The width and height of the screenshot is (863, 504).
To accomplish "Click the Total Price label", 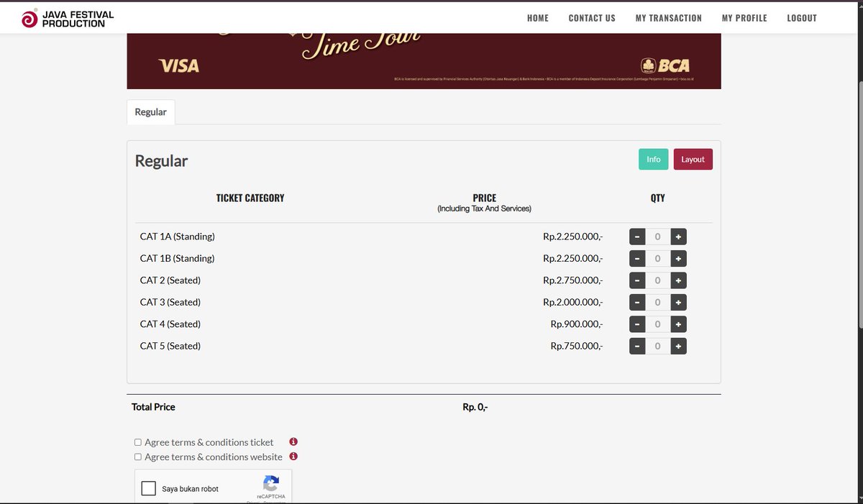I will coord(153,407).
